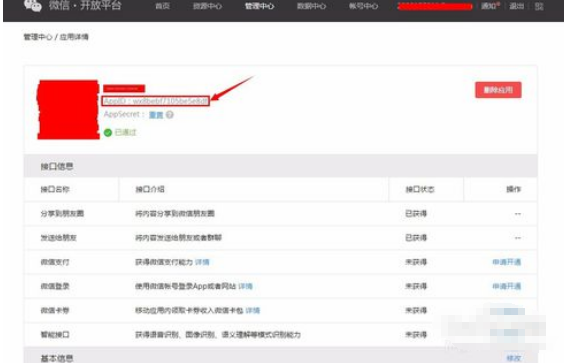Click 修改 link in 基本信息 section
564x363 pixels.
[514, 358]
